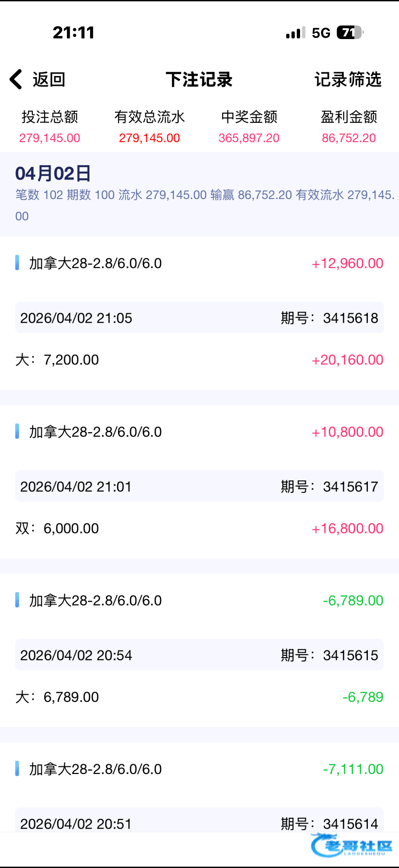Image resolution: width=399 pixels, height=868 pixels.
Task: Select the 投注总额 total bet summary
Action: coord(50,127)
